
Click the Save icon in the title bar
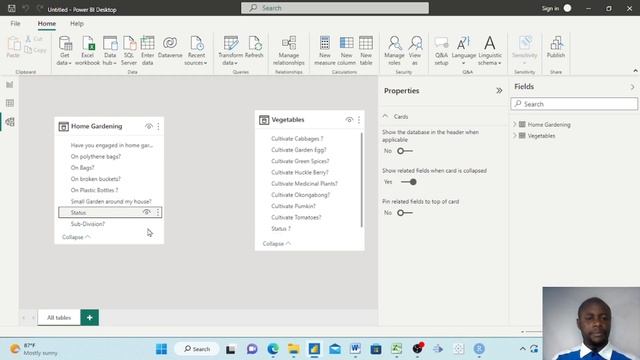pyautogui.click(x=11, y=8)
